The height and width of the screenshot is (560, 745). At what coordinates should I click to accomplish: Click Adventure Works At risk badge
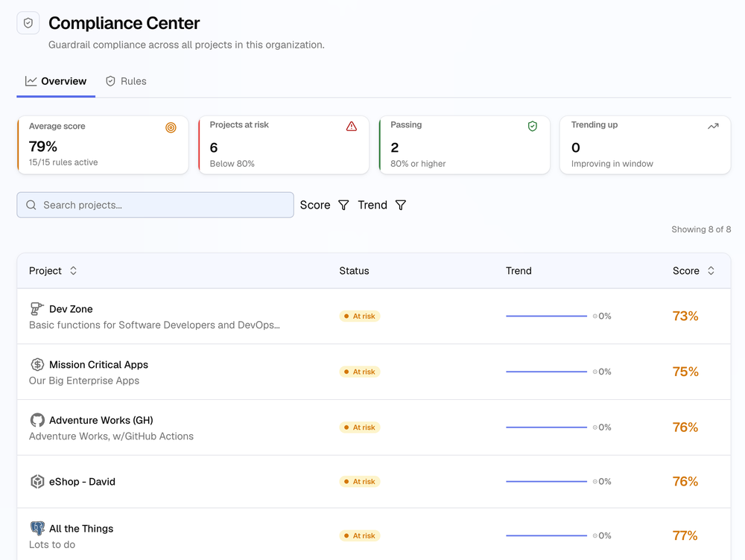pos(360,427)
